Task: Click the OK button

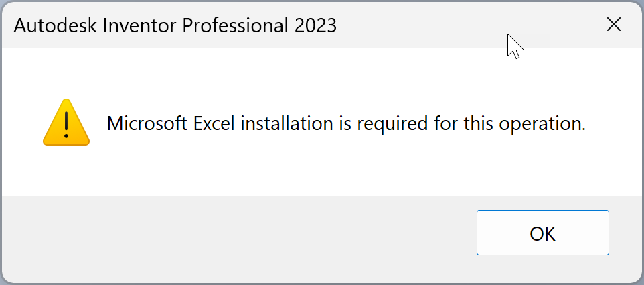Action: tap(542, 233)
